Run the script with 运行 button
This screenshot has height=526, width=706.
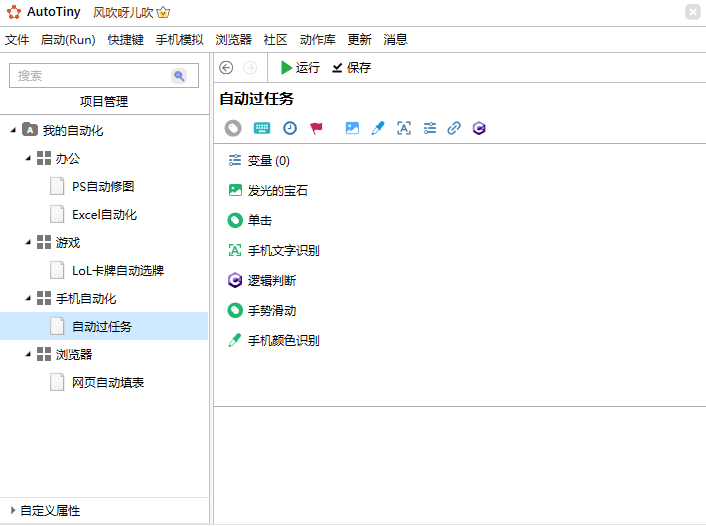click(299, 68)
